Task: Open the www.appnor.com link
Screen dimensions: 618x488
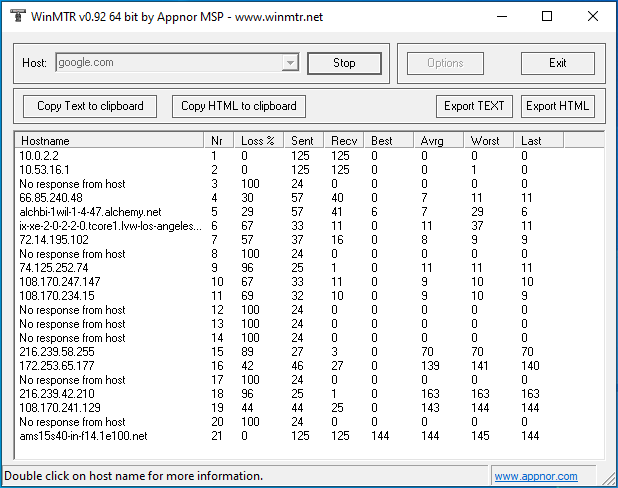Action: point(536,476)
